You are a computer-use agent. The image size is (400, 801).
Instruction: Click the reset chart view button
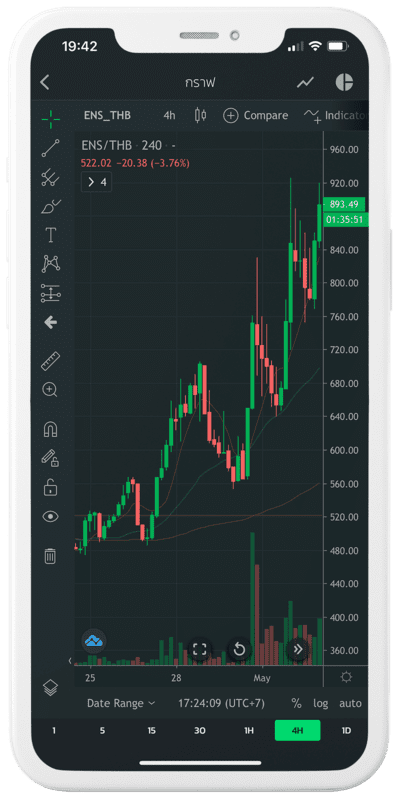click(239, 650)
